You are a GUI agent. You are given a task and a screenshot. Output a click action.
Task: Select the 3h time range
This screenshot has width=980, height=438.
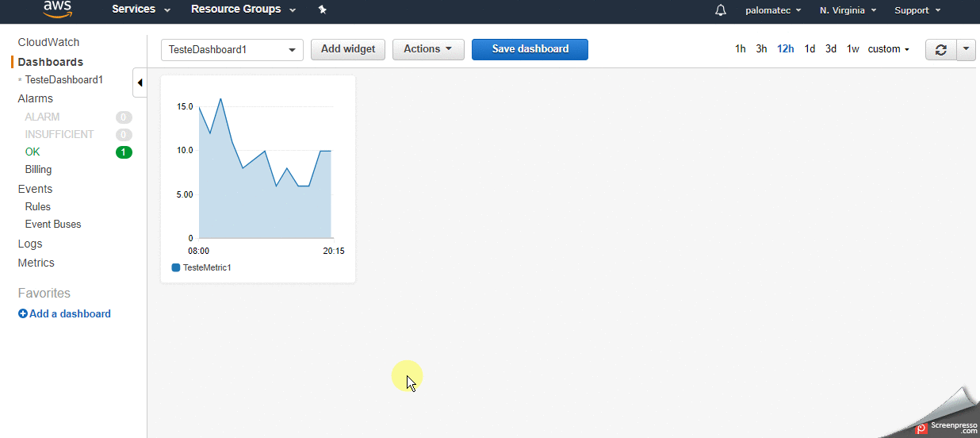point(761,49)
